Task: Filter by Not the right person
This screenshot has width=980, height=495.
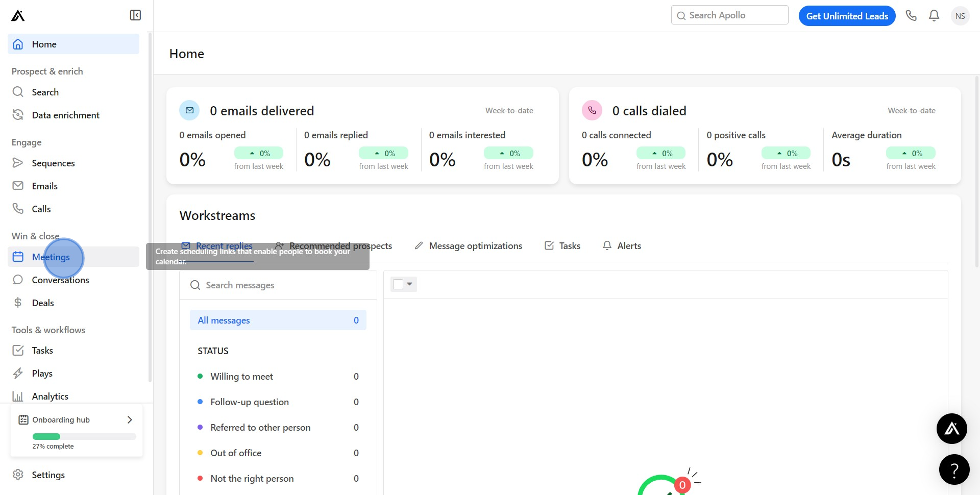Action: pos(278,479)
